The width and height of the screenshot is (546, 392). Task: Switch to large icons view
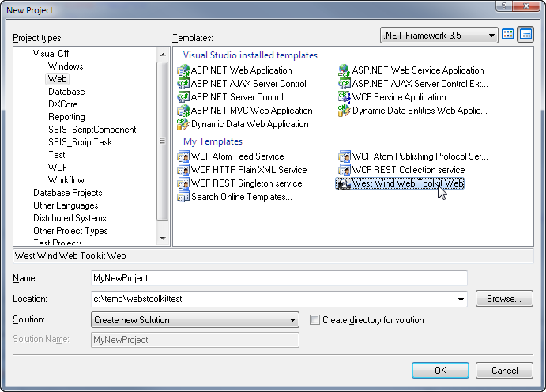pyautogui.click(x=508, y=35)
